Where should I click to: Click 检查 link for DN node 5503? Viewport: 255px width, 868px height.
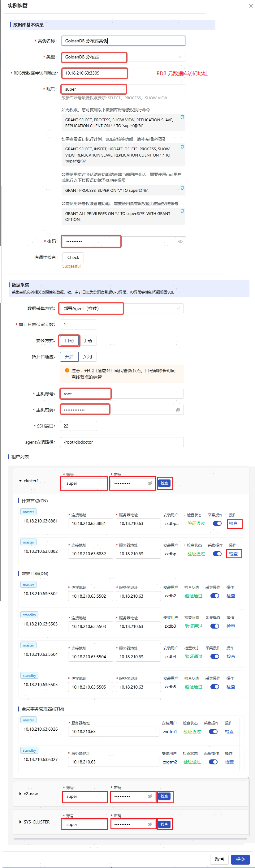pos(231,626)
